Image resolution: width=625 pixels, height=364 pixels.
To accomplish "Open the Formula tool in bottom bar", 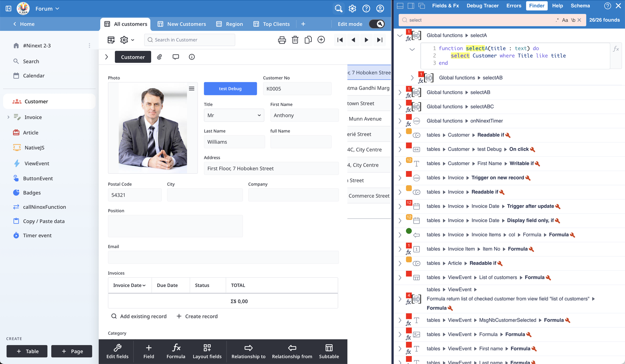I will (176, 351).
